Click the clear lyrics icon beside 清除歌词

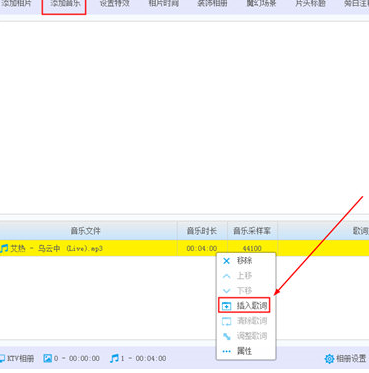226,321
